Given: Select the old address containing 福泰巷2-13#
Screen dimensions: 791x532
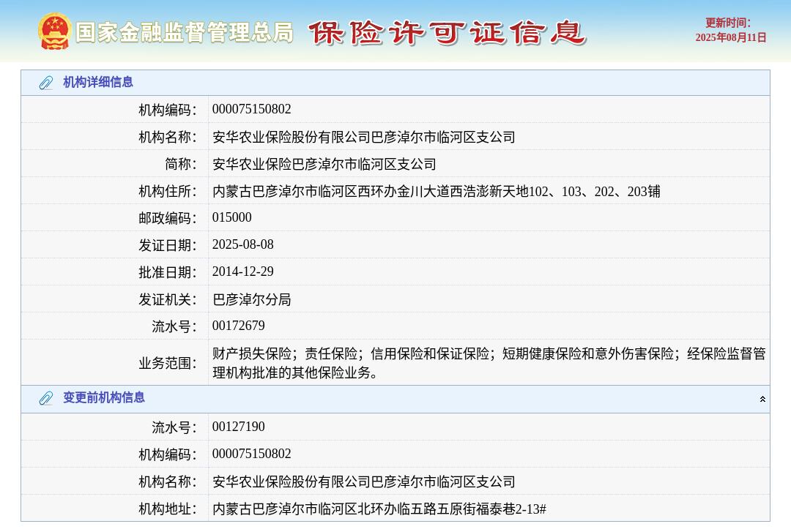Looking at the screenshot, I should point(379,509).
